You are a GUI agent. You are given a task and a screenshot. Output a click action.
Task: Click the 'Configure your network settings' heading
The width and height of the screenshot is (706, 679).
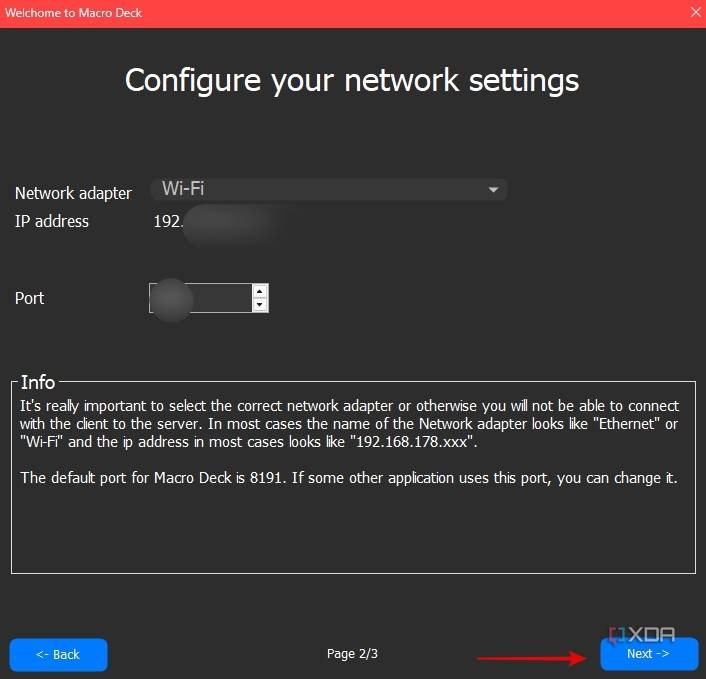[x=352, y=80]
